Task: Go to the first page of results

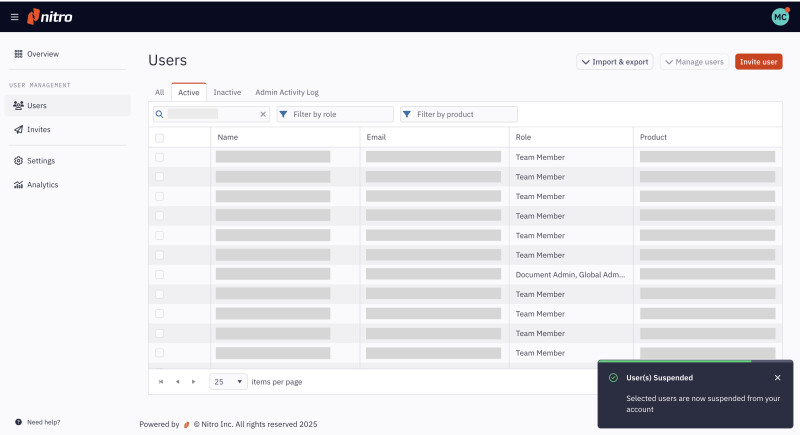Action: [161, 382]
